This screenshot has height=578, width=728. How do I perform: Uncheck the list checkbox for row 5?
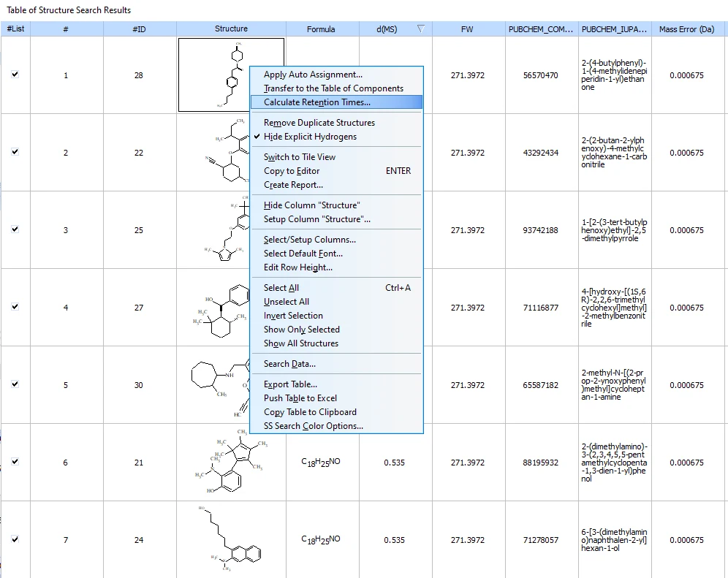(x=15, y=384)
